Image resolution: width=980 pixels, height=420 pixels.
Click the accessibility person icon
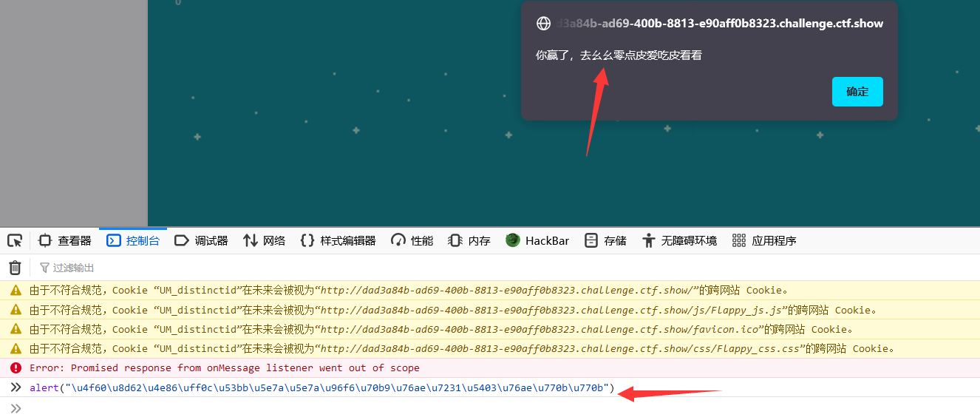pos(649,240)
